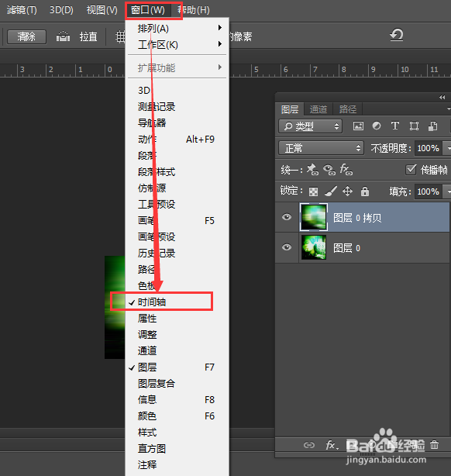
Task: Lock all with padlock icon
Action: [365, 191]
